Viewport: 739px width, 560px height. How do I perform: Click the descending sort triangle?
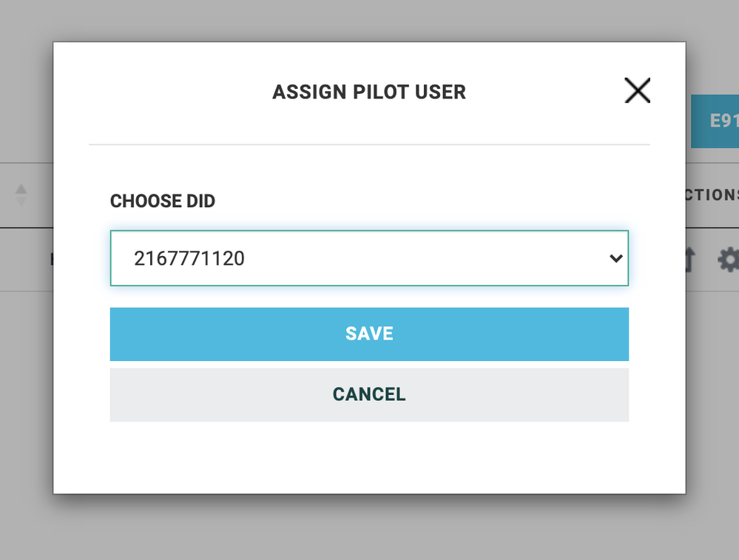(21, 200)
